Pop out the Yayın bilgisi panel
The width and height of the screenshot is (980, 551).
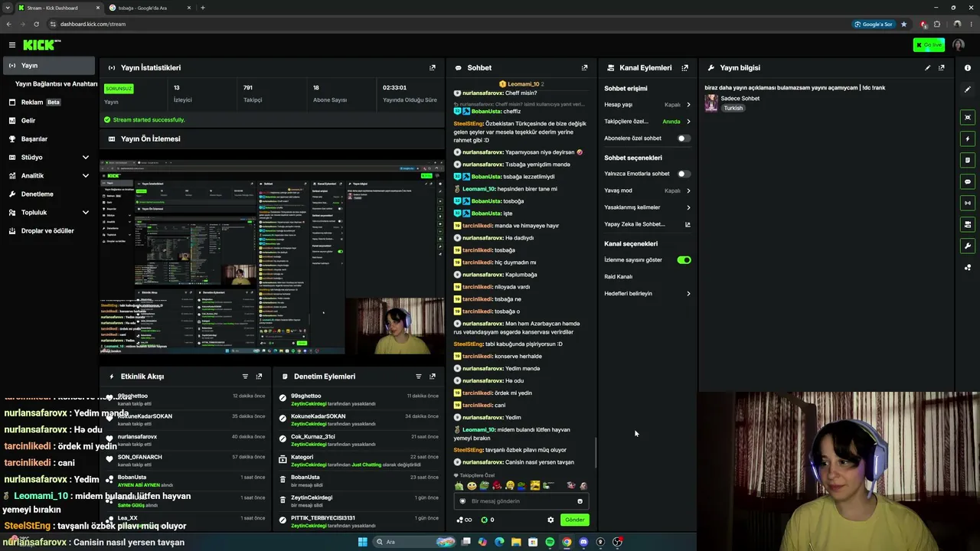pyautogui.click(x=942, y=67)
